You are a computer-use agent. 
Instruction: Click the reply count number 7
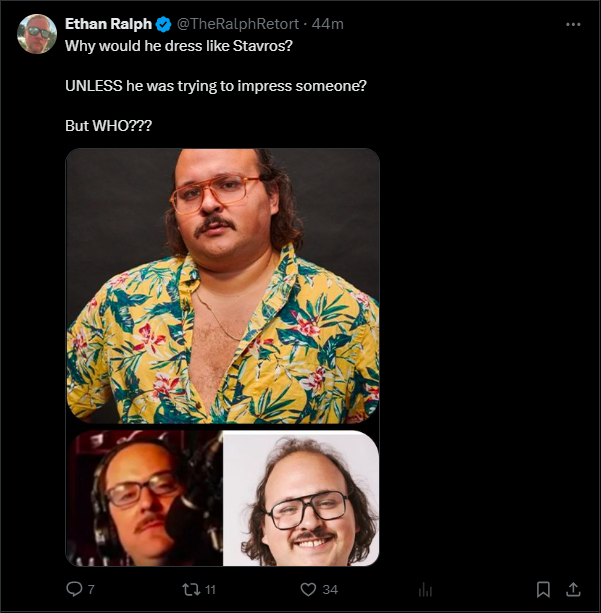point(91,589)
